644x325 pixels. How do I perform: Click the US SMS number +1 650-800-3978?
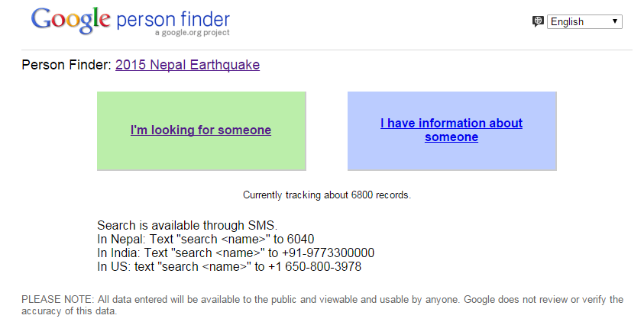pyautogui.click(x=315, y=267)
